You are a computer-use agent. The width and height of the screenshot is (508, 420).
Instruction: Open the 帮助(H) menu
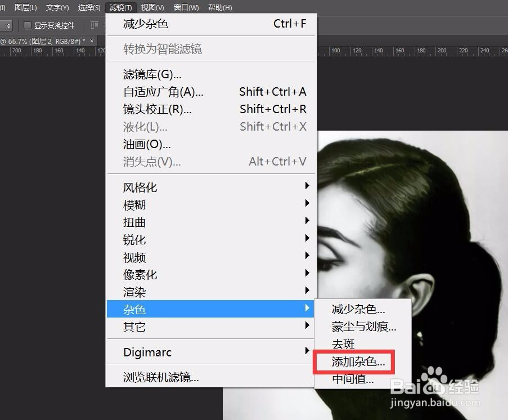pyautogui.click(x=219, y=7)
